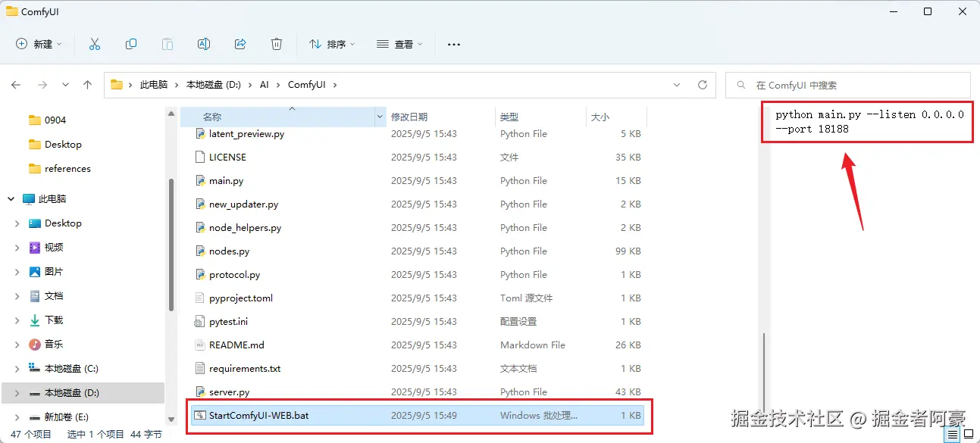Expand the 文档 tree node
This screenshot has width=980, height=443.
click(17, 295)
